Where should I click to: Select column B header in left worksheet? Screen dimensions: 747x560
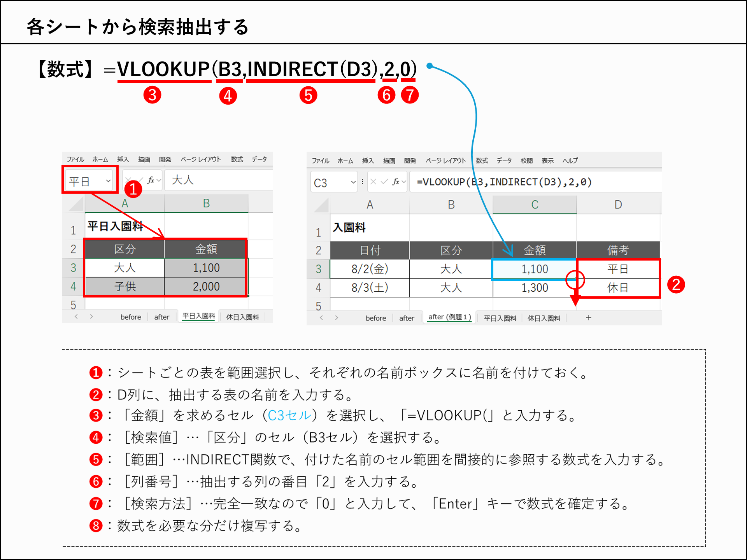click(x=206, y=203)
